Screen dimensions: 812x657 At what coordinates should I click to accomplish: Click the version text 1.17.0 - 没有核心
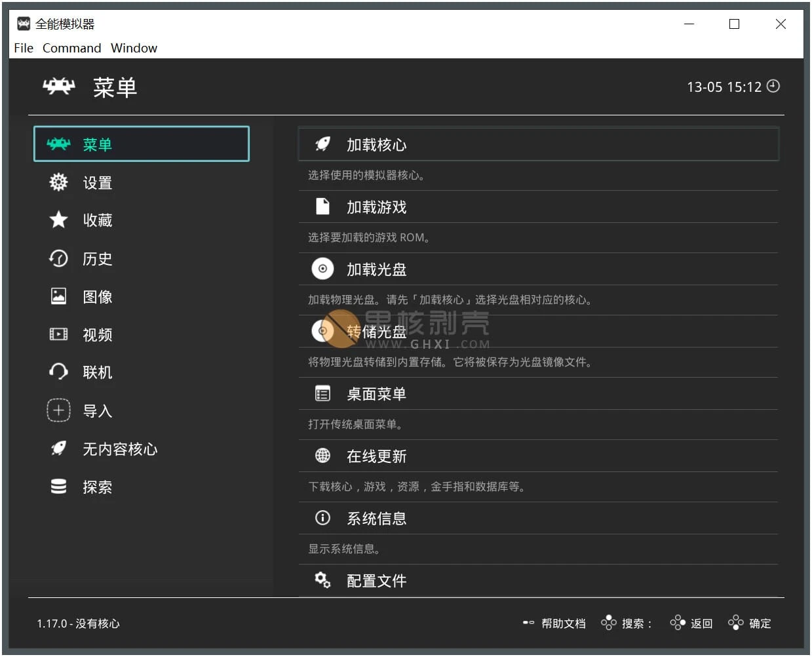[x=79, y=624]
